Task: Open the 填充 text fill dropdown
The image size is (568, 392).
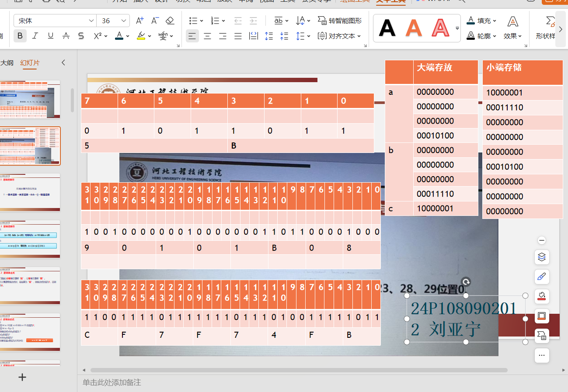Action: tap(481, 21)
